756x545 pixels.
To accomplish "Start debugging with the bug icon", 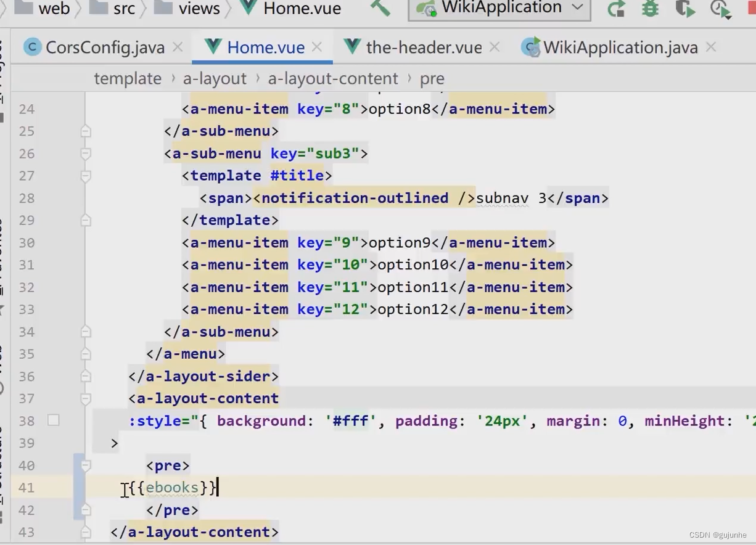I will 650,9.
